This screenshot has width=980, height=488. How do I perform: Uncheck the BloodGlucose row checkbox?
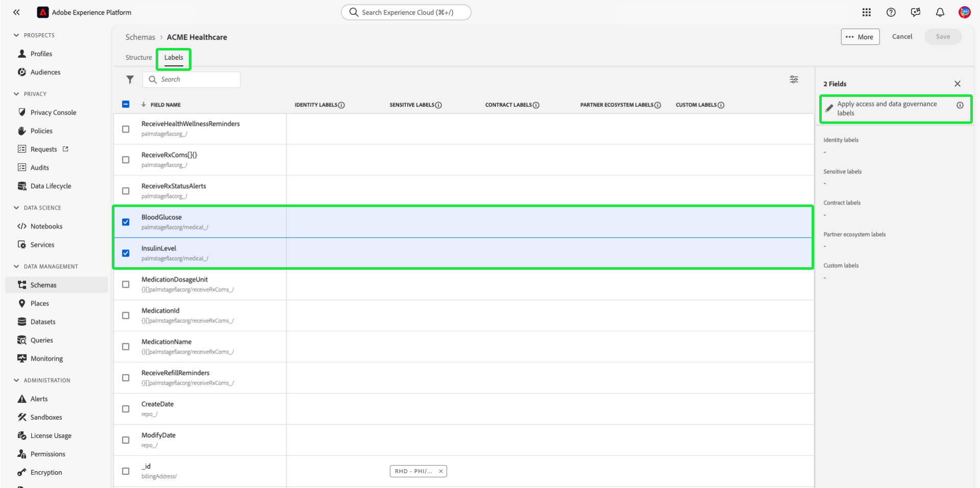[126, 222]
